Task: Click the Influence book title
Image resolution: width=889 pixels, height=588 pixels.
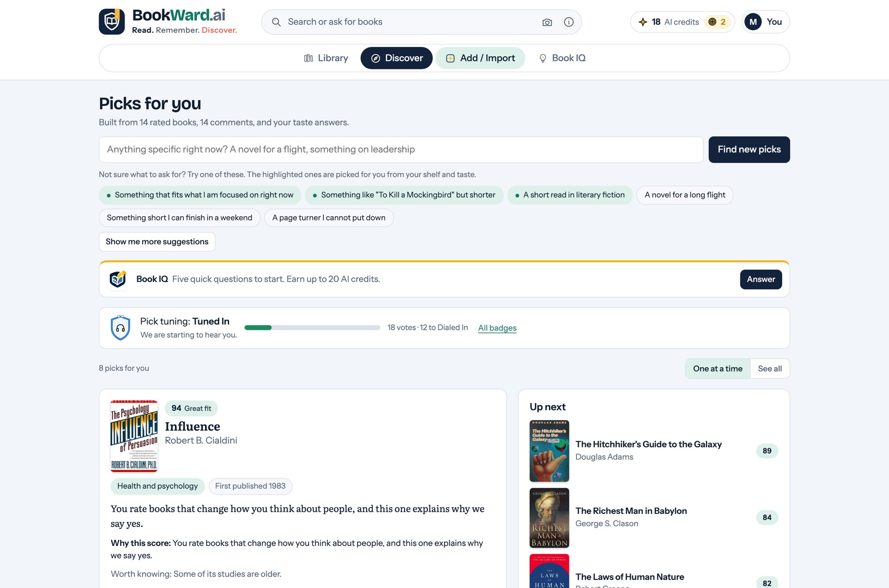Action: (x=193, y=426)
